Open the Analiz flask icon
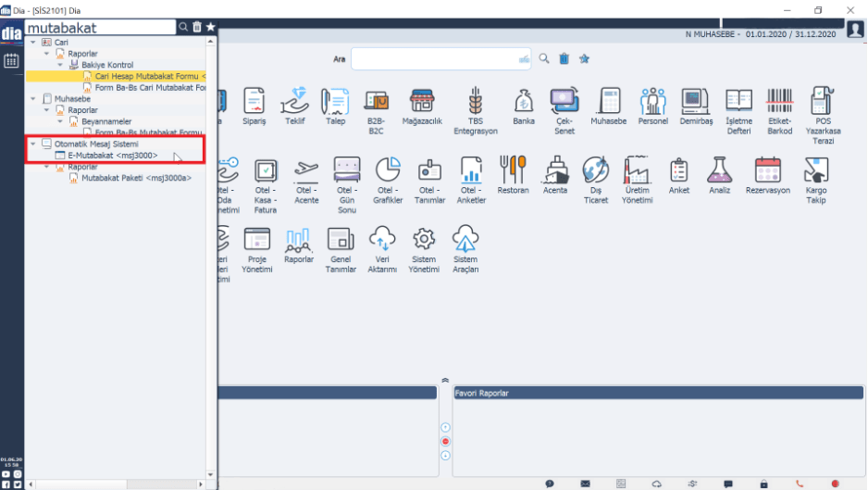 (x=719, y=171)
